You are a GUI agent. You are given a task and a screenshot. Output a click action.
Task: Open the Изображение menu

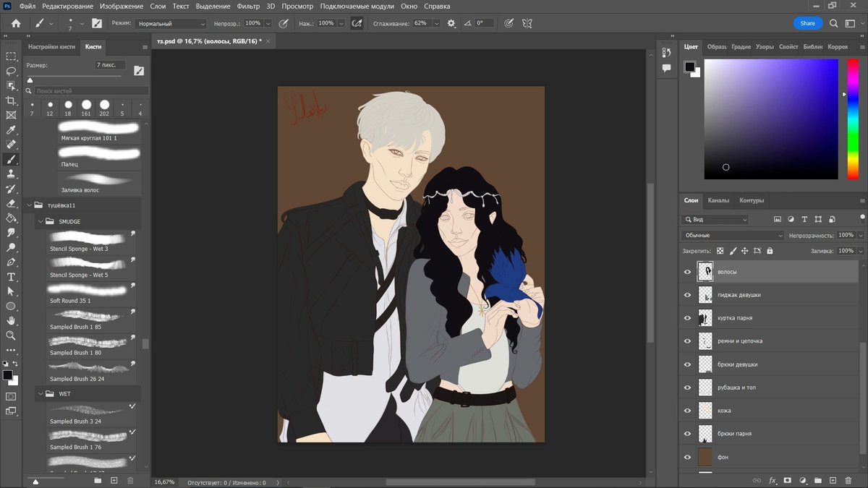pyautogui.click(x=122, y=6)
